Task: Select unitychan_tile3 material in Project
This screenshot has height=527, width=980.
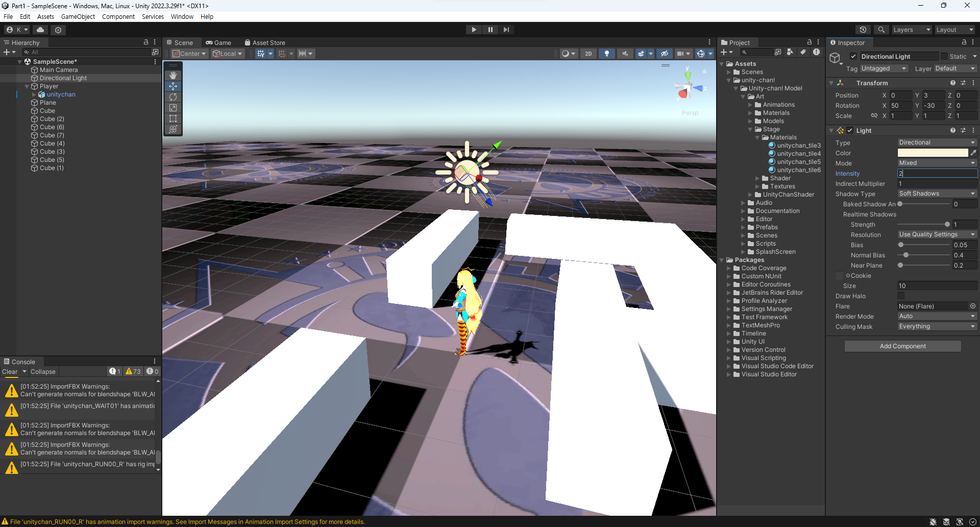Action: tap(799, 146)
